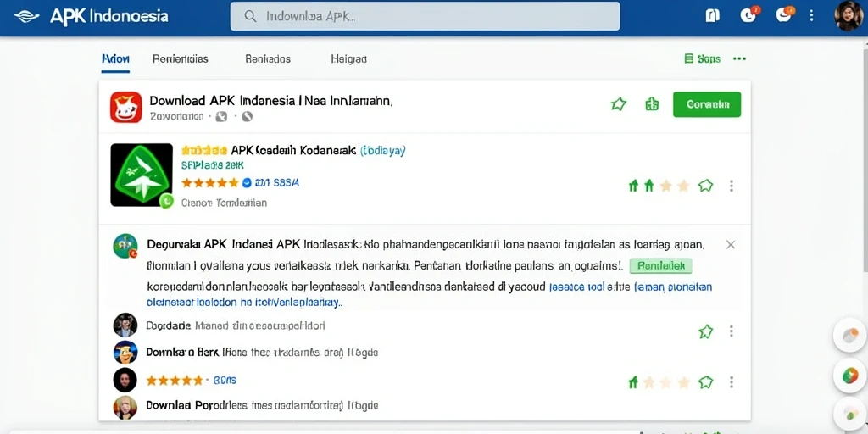Click cartoon avatar beside Downlaro Berk
This screenshot has height=434, width=868.
coord(125,353)
